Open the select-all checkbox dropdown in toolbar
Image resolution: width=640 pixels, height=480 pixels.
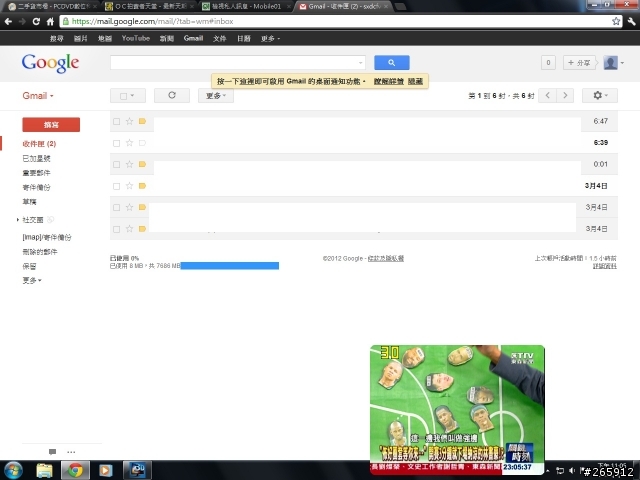128,96
